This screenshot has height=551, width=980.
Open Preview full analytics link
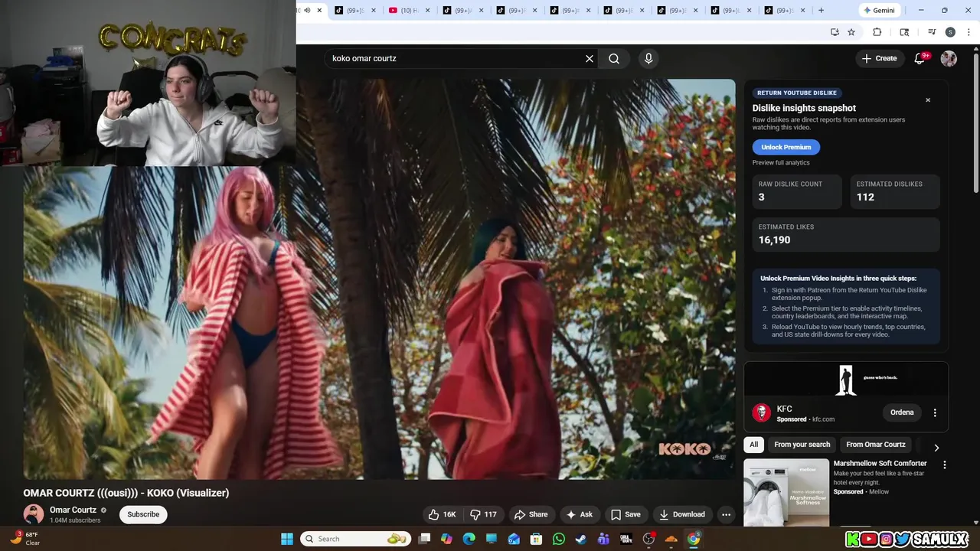pos(780,162)
